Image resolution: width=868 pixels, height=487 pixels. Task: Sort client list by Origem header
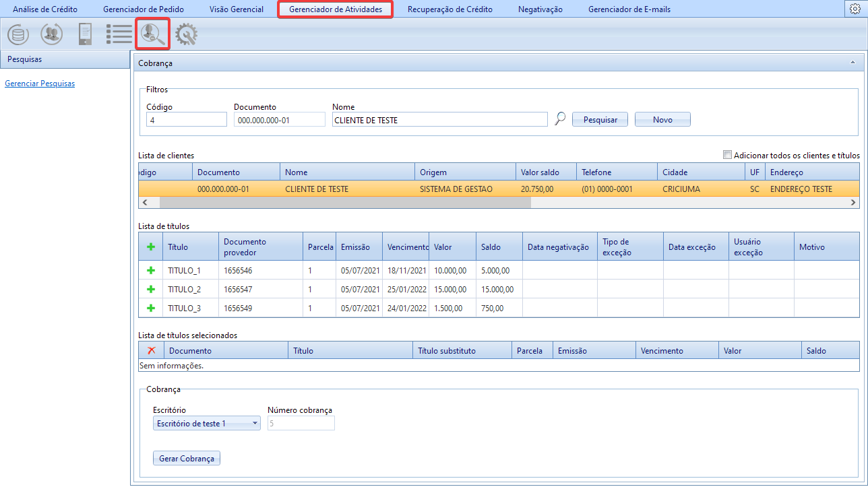[x=465, y=172]
